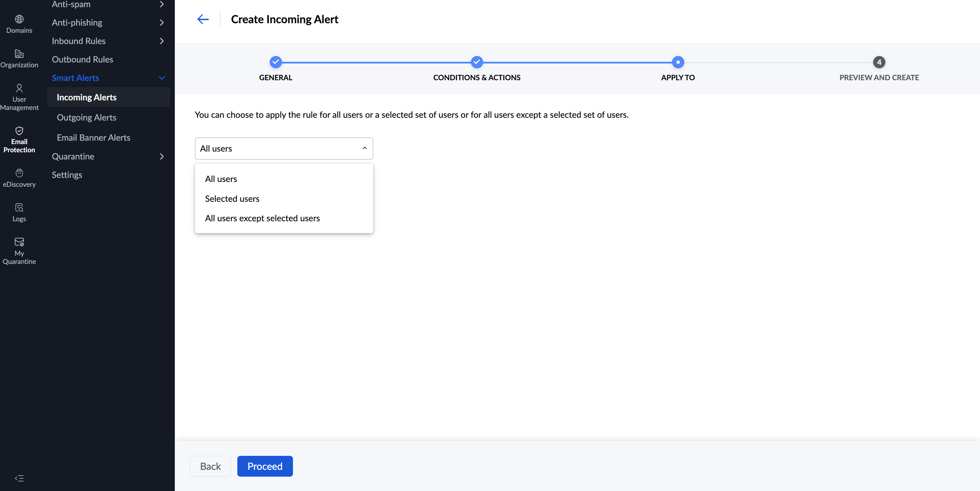Open Email Banner Alerts menu item
The width and height of the screenshot is (980, 491).
[x=93, y=138]
